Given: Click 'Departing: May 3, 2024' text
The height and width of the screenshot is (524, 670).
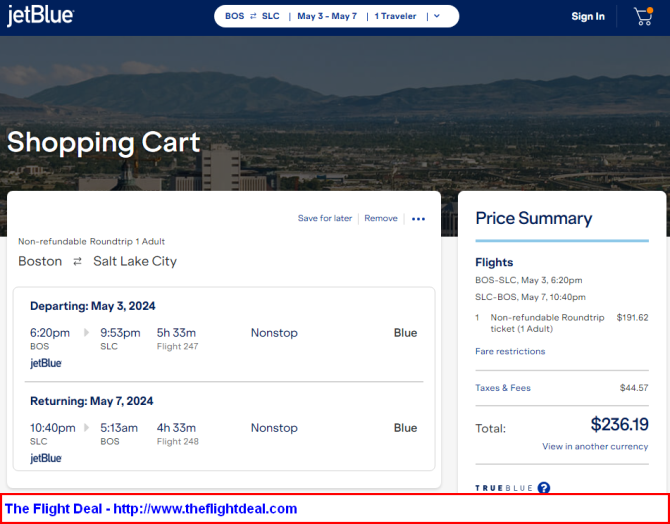Looking at the screenshot, I should (93, 306).
